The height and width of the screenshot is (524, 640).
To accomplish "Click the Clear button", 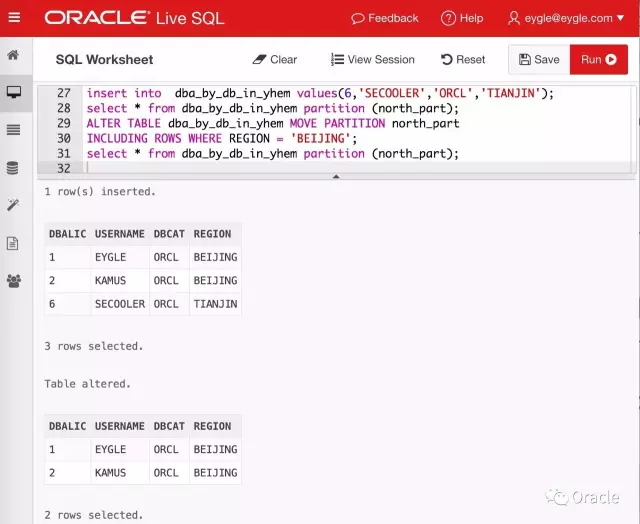I will [x=275, y=60].
